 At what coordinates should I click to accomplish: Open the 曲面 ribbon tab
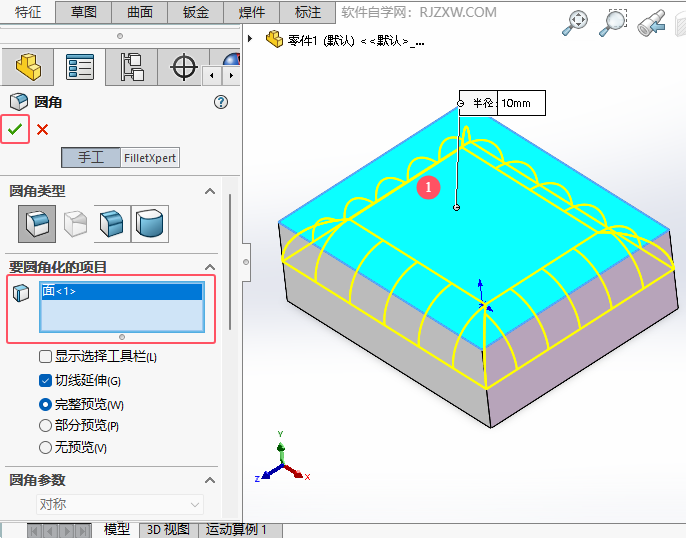pos(140,12)
